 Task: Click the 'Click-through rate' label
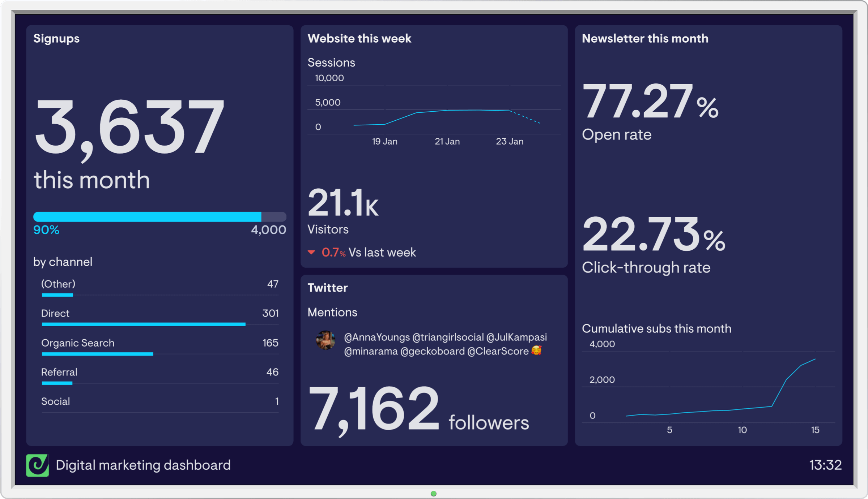coord(646,267)
